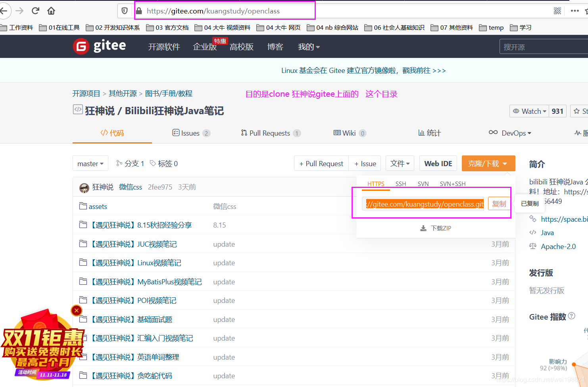Expand the 我的 navigation dropdown
Screen dimensions: 588x387
click(x=309, y=47)
